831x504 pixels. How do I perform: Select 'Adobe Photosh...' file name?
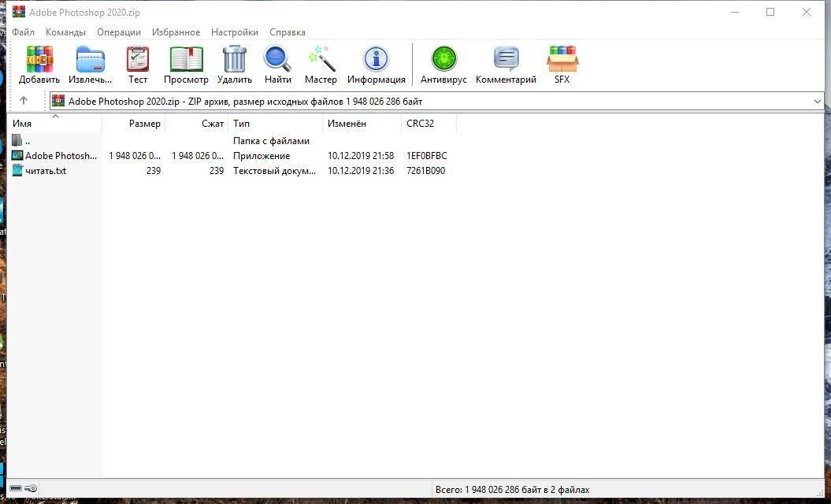click(x=61, y=156)
